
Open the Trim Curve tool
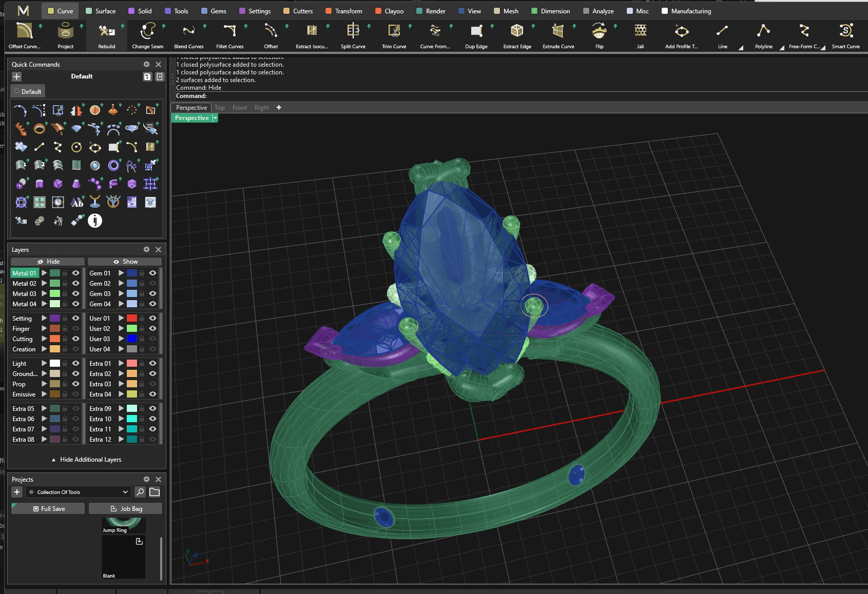pos(394,32)
